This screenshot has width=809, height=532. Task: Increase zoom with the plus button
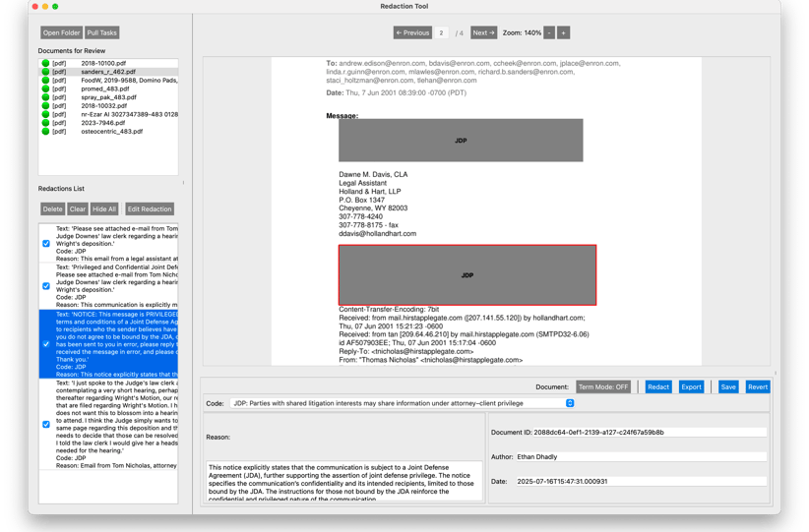(x=563, y=32)
